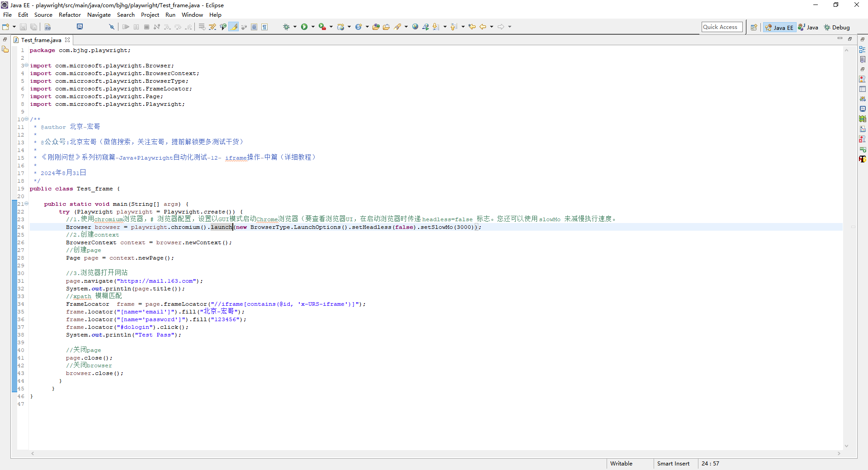Click the Step Over icon
This screenshot has height=470, width=868.
(178, 27)
